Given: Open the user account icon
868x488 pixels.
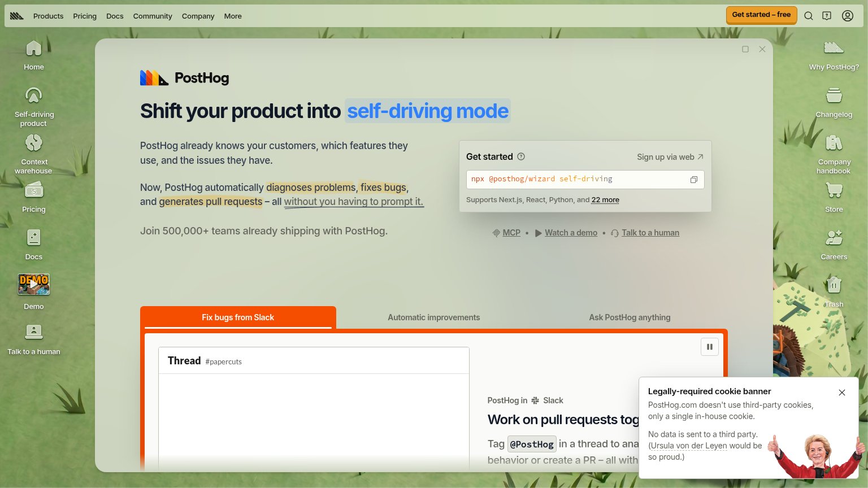Looking at the screenshot, I should coord(848,16).
